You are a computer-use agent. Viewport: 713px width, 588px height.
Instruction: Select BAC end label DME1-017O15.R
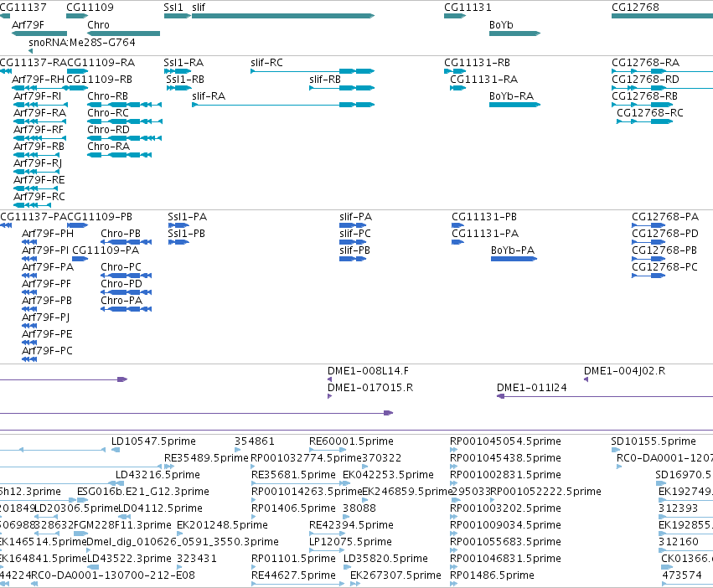(x=370, y=388)
